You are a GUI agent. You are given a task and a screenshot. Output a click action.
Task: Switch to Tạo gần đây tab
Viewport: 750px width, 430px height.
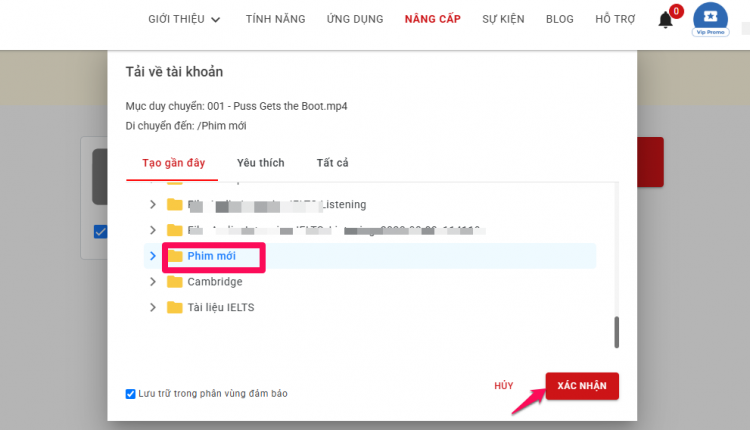pos(173,163)
